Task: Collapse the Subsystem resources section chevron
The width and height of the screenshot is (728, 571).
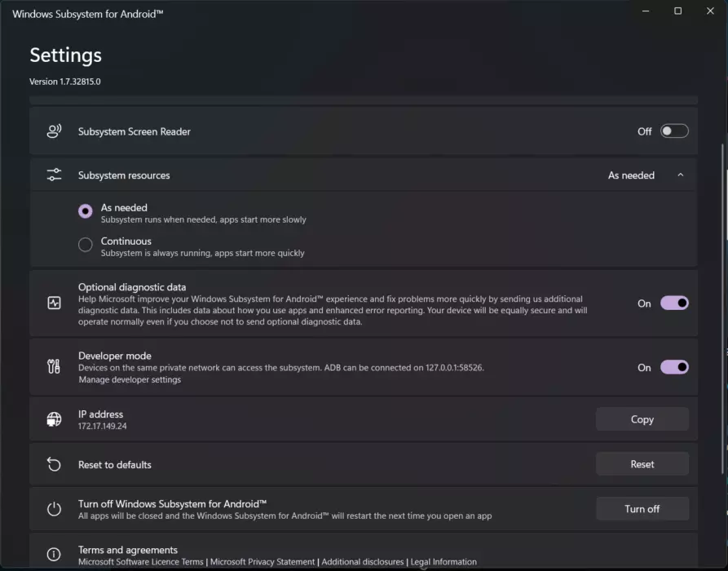Action: 681,175
